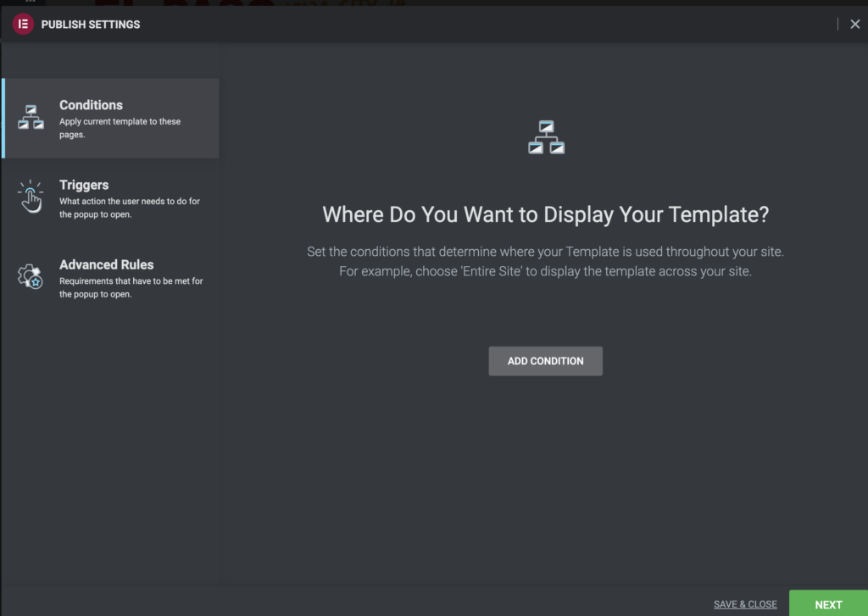Click the green Next button
Screen dimensions: 868x616
tap(828, 604)
